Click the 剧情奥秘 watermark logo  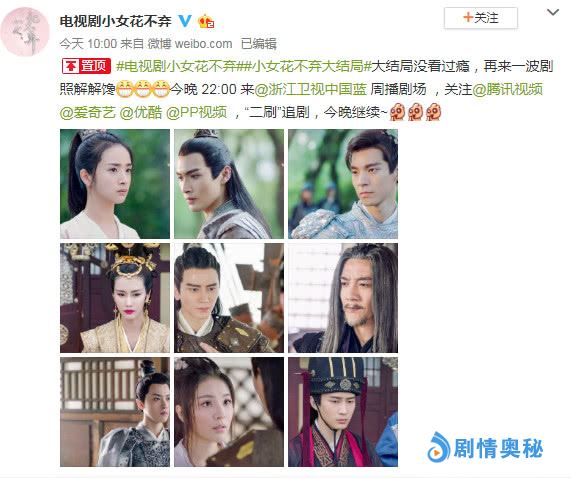485,447
